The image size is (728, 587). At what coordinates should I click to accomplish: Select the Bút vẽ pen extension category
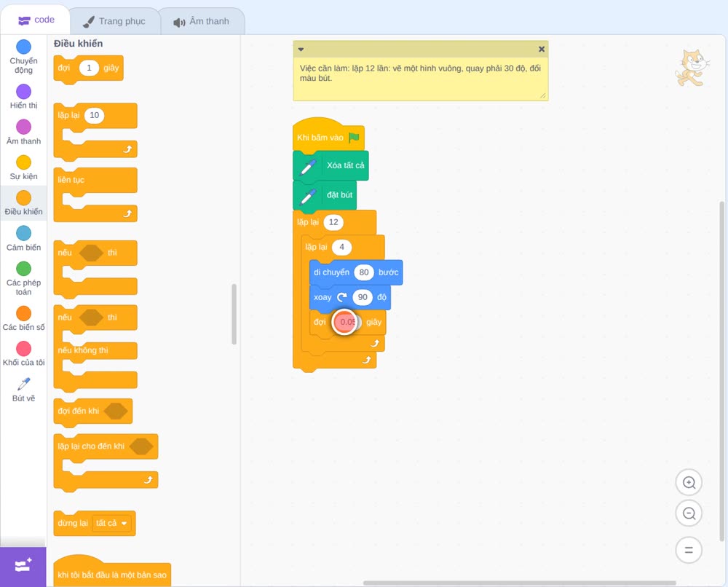tap(23, 390)
